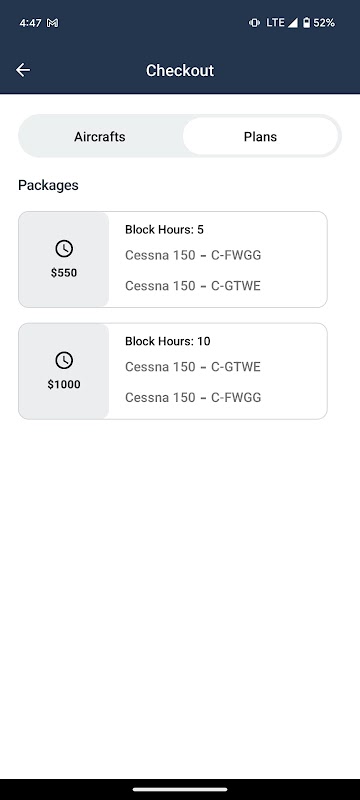Choose the Block Hours: 5 package

[173, 259]
